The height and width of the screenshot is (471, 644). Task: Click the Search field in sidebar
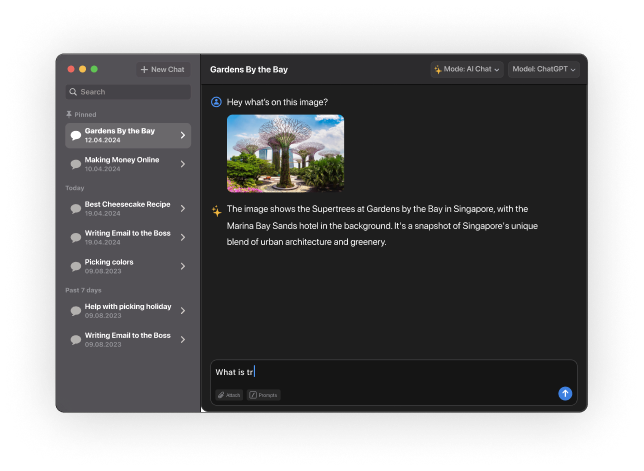pos(128,92)
